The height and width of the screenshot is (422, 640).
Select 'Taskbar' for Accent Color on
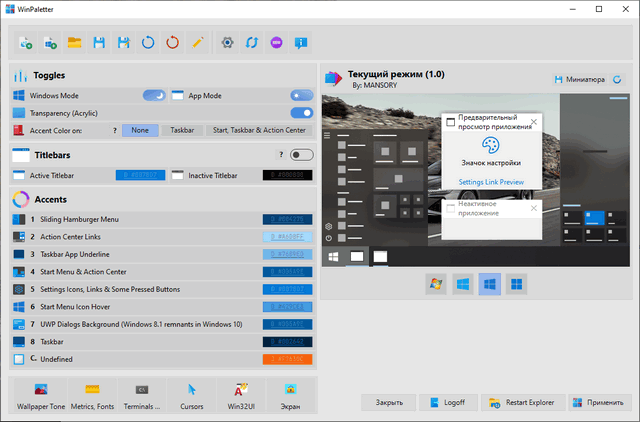click(182, 130)
